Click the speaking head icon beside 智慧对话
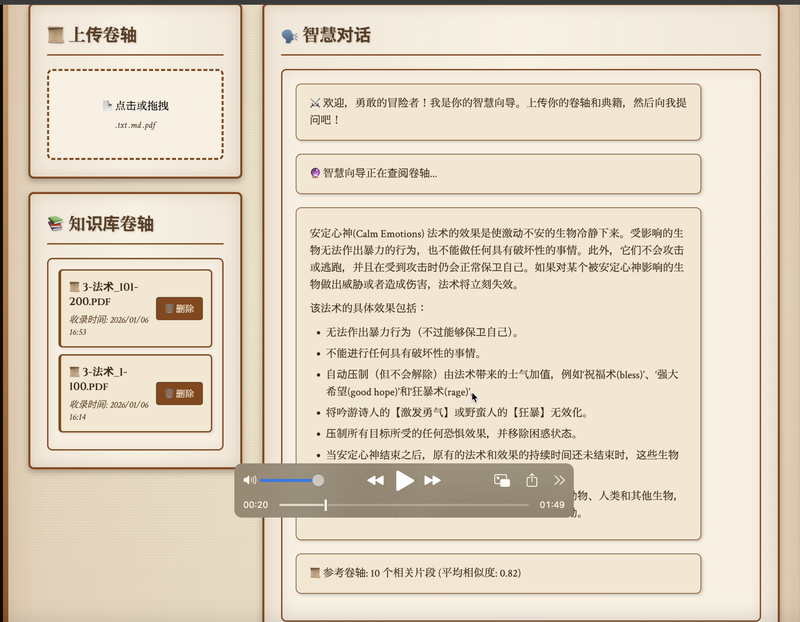Screen dimensions: 800x622 click(x=289, y=36)
